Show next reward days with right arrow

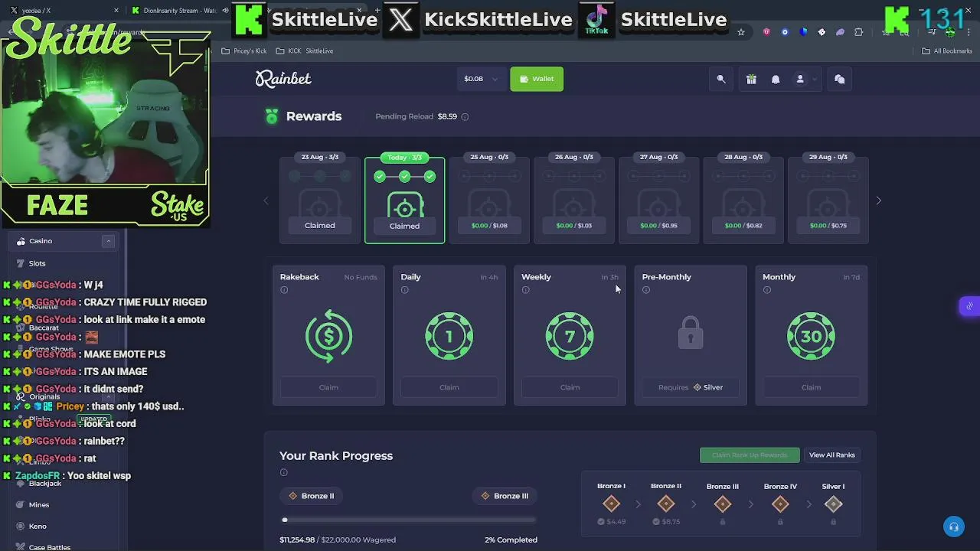(x=878, y=201)
